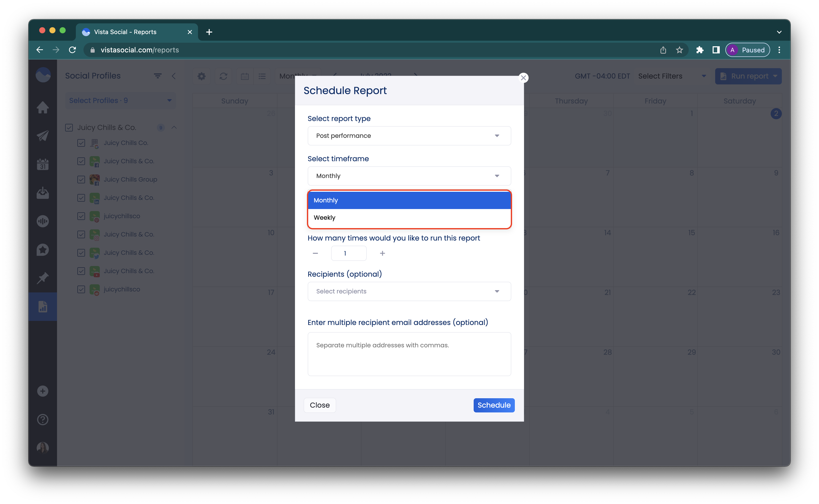Click browser back arrow
Image resolution: width=819 pixels, height=504 pixels.
tap(40, 50)
